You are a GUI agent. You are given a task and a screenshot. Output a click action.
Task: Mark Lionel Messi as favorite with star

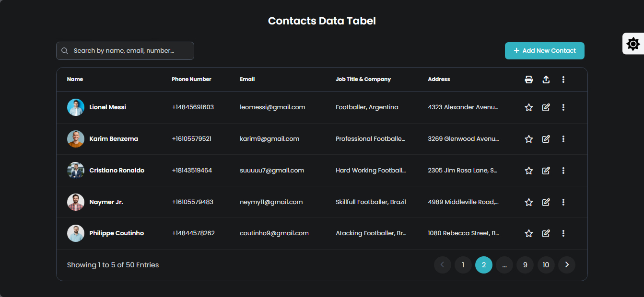[x=528, y=107]
